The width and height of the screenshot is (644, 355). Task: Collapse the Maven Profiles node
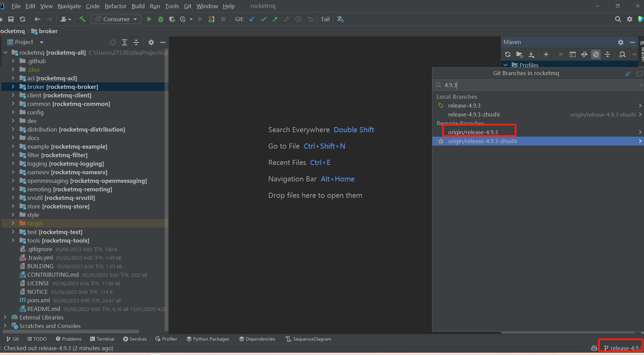coord(505,65)
